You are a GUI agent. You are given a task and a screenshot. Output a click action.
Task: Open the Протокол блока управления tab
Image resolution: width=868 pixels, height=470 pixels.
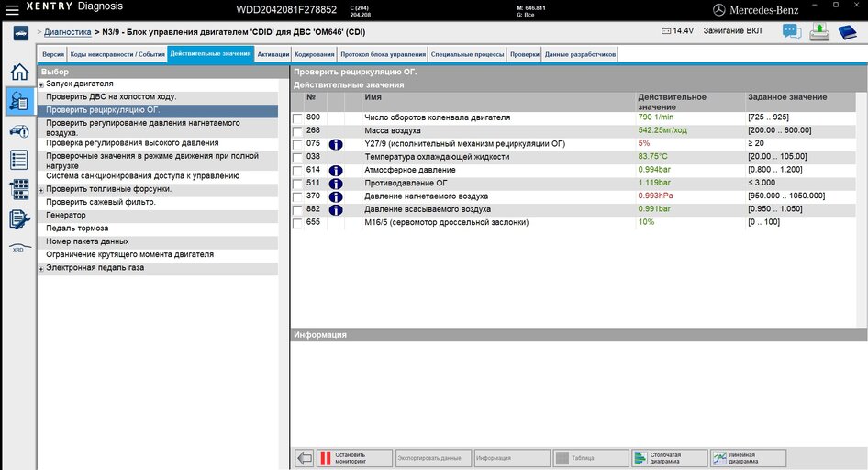[x=383, y=54]
